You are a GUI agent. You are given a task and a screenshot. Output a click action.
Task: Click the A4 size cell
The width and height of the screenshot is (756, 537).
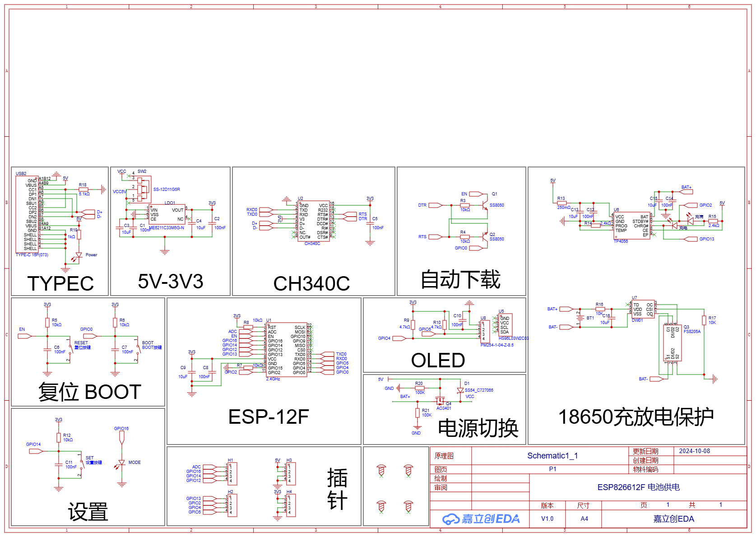click(x=584, y=519)
